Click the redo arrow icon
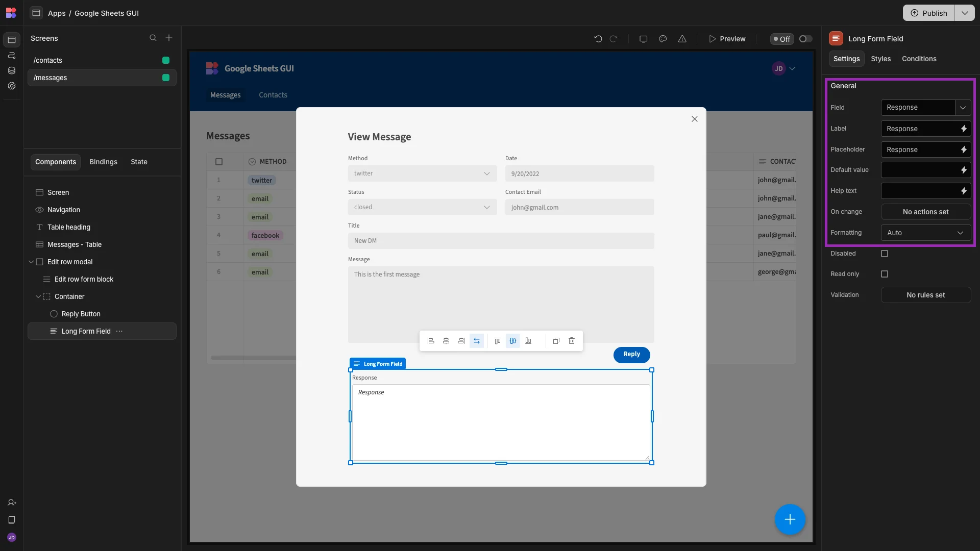 point(614,39)
